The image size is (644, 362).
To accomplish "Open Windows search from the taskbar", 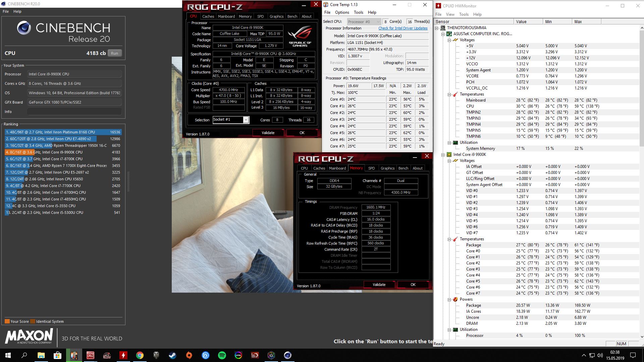I will [24, 355].
